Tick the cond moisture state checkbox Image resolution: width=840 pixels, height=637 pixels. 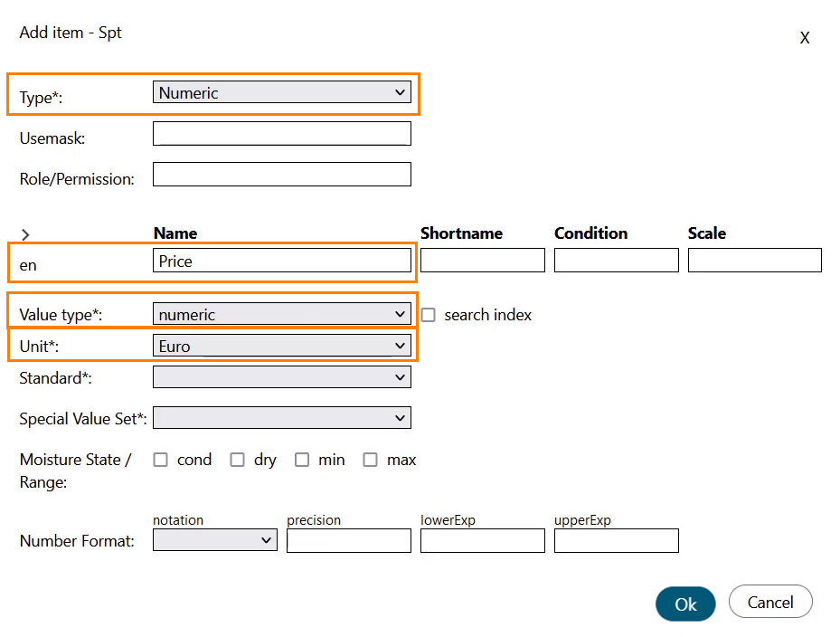click(x=161, y=460)
